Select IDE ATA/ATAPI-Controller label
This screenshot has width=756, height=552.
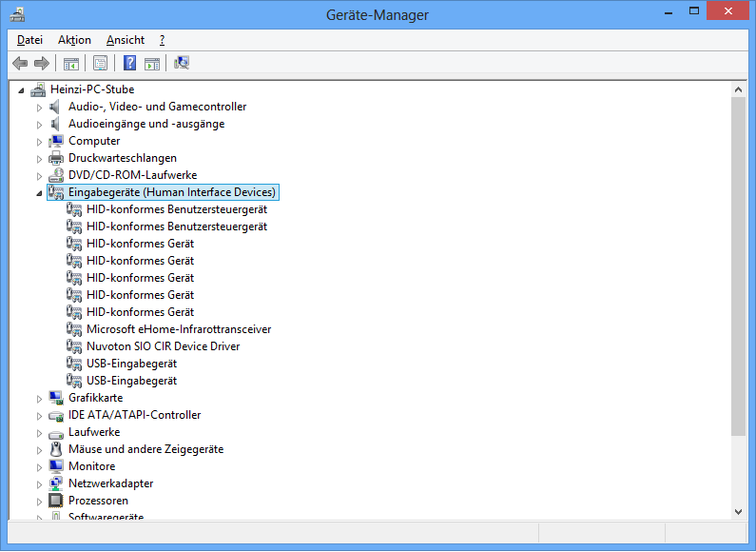click(x=134, y=415)
